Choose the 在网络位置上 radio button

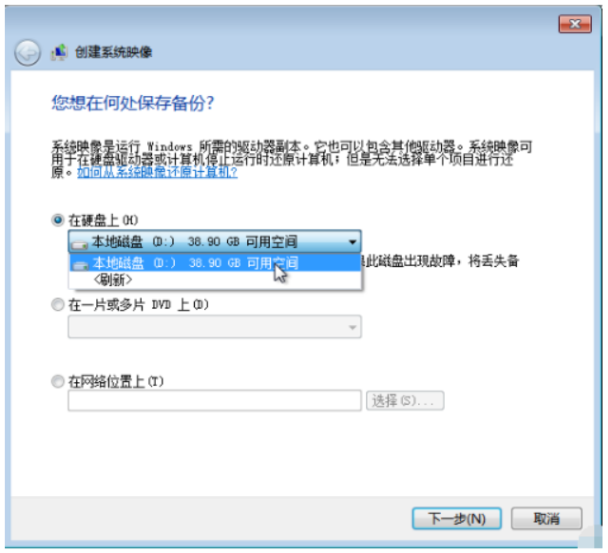click(57, 381)
